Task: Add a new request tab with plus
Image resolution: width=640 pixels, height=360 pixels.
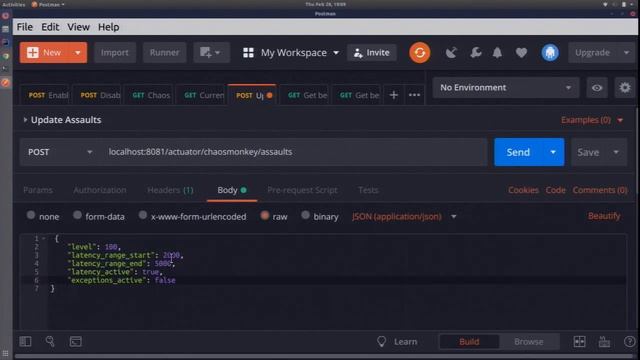Action: (393, 95)
